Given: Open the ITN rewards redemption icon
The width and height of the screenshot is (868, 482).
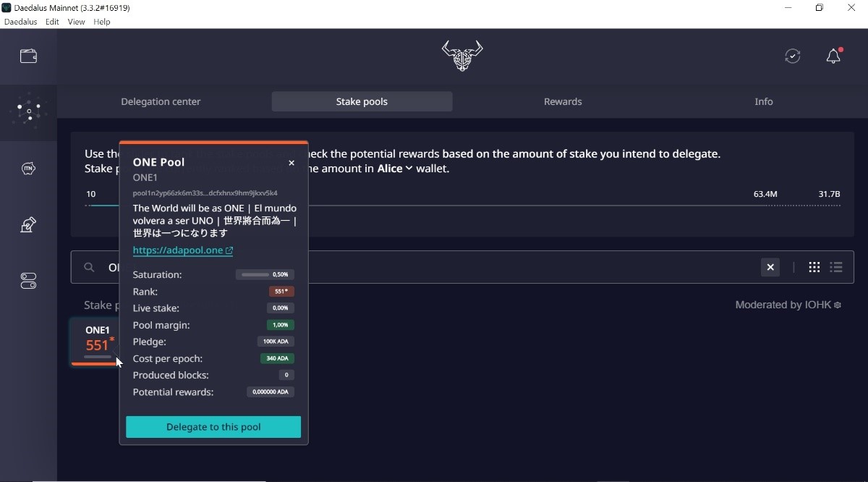Looking at the screenshot, I should pyautogui.click(x=28, y=169).
